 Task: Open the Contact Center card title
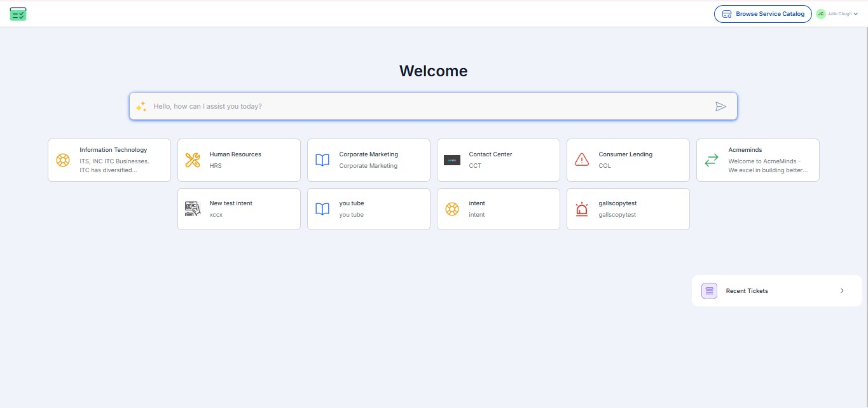[x=490, y=154]
